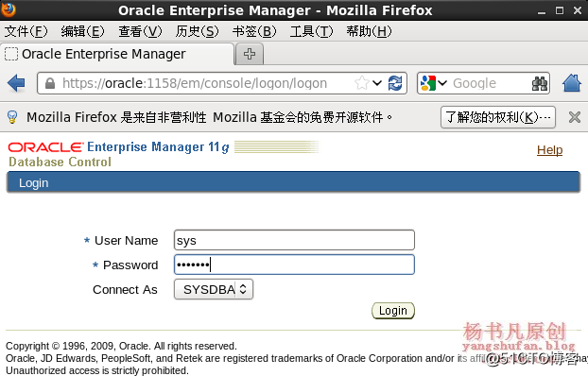Click the Copyright 1996, 2009 Oracle text
This screenshot has width=588, height=376.
(121, 346)
